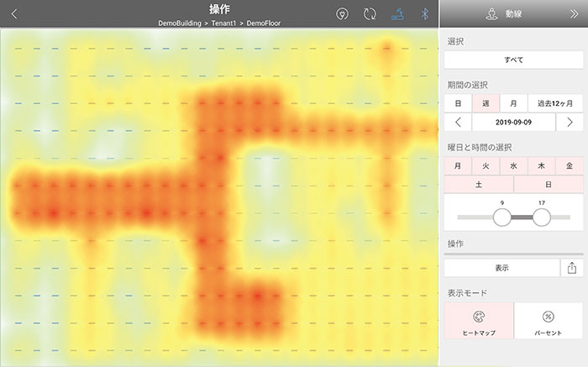This screenshot has height=367, width=588.
Task: Go back using the left arrow icon
Action: (14, 14)
